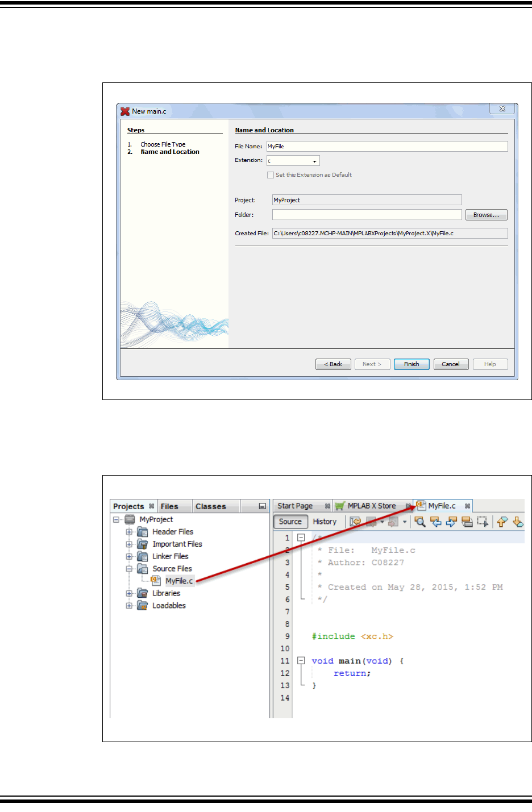Minimize the Projects window group
This screenshot has width=532, height=812.
(262, 506)
